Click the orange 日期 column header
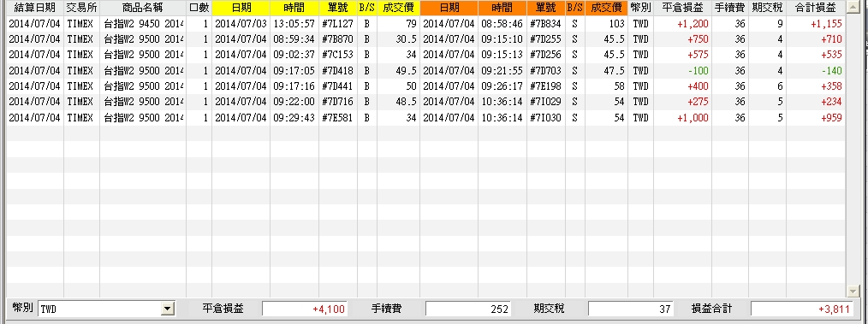Screen dimensions: 868x324 click(x=449, y=8)
